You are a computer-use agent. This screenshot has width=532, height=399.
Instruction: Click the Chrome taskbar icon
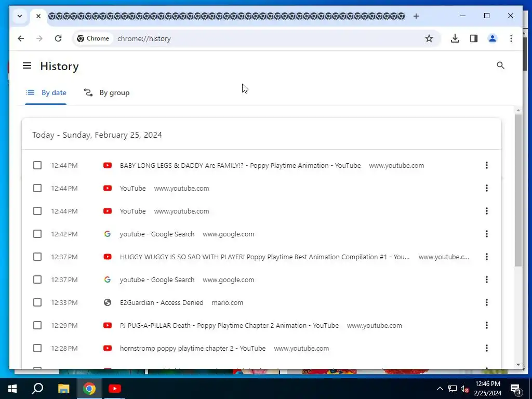click(89, 389)
